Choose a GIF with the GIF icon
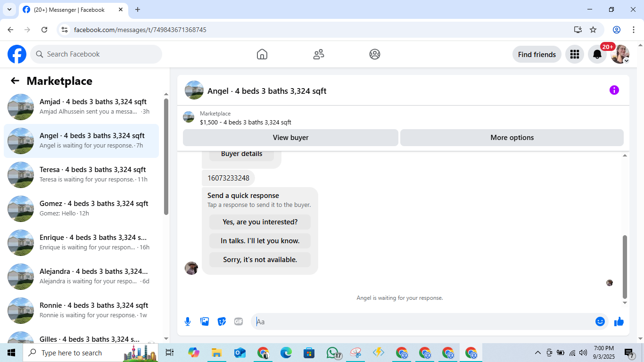Screen dimensions: 644x362 pos(239,321)
